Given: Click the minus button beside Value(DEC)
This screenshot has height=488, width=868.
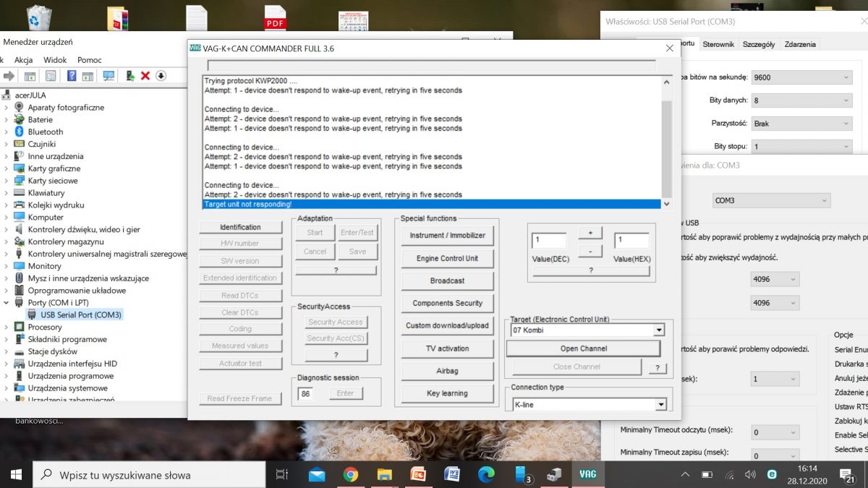Looking at the screenshot, I should pyautogui.click(x=590, y=251).
